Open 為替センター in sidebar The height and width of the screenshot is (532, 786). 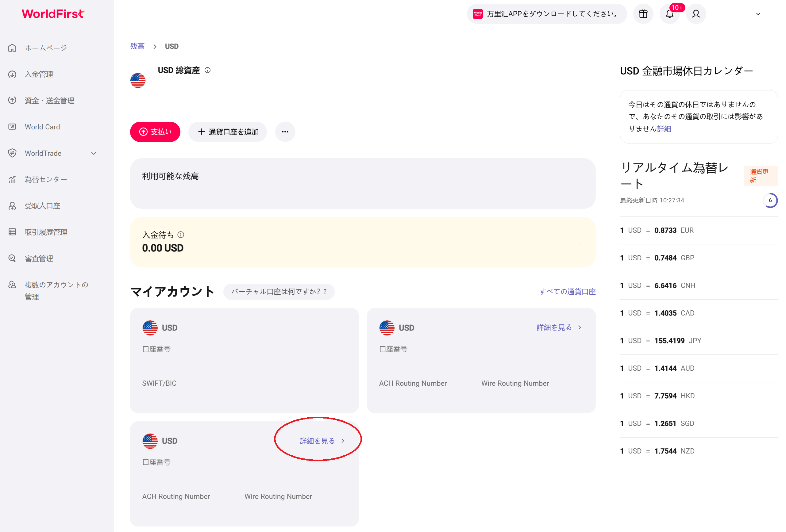pyautogui.click(x=46, y=179)
